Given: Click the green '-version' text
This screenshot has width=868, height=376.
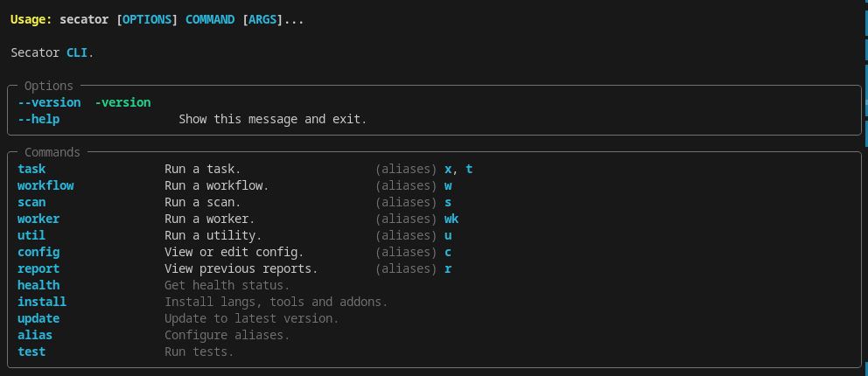Looking at the screenshot, I should coord(122,103).
